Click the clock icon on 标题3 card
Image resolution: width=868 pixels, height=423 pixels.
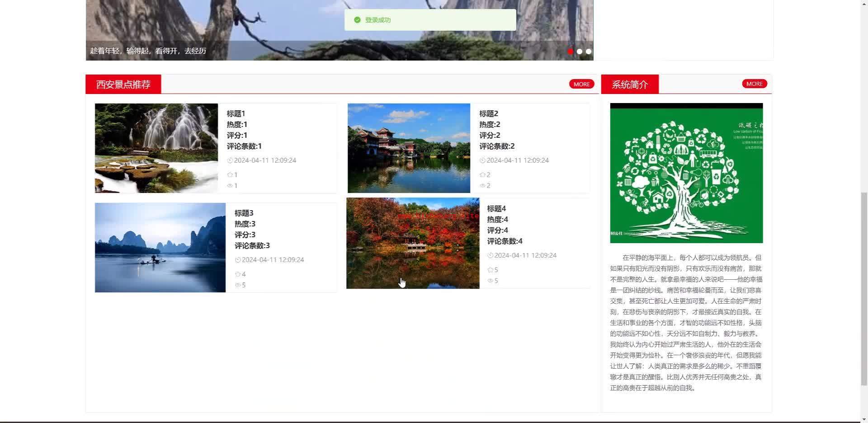238,260
